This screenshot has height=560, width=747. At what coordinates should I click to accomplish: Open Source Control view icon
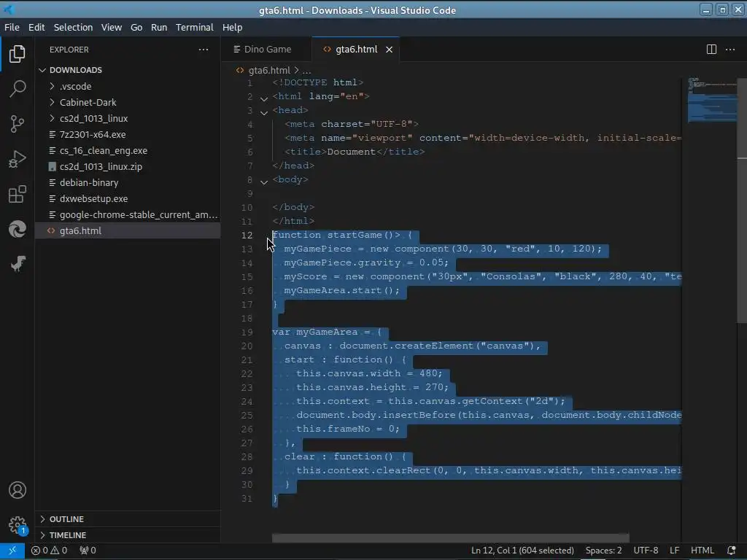18,124
